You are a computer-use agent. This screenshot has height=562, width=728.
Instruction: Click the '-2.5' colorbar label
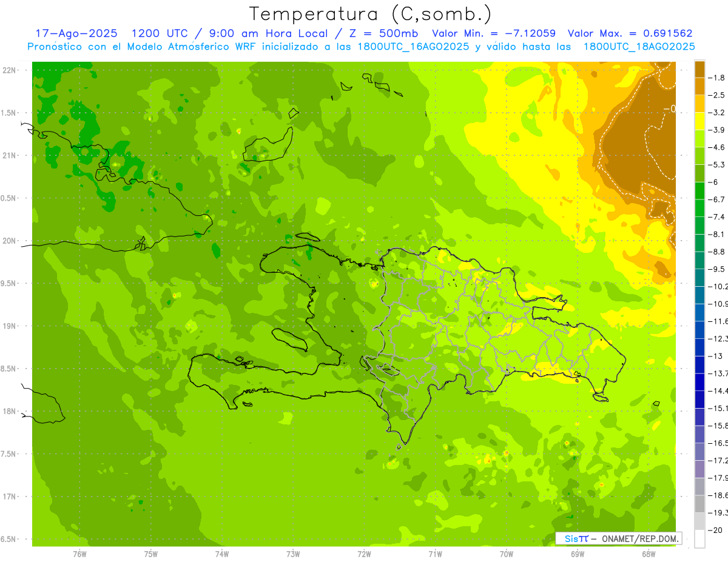[x=718, y=95]
